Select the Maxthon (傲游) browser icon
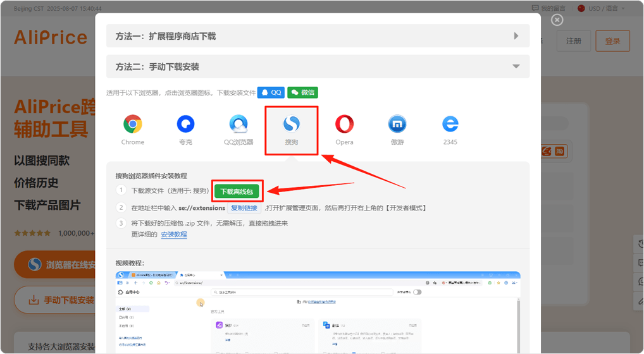Viewport: 644px width, 354px height. [397, 125]
